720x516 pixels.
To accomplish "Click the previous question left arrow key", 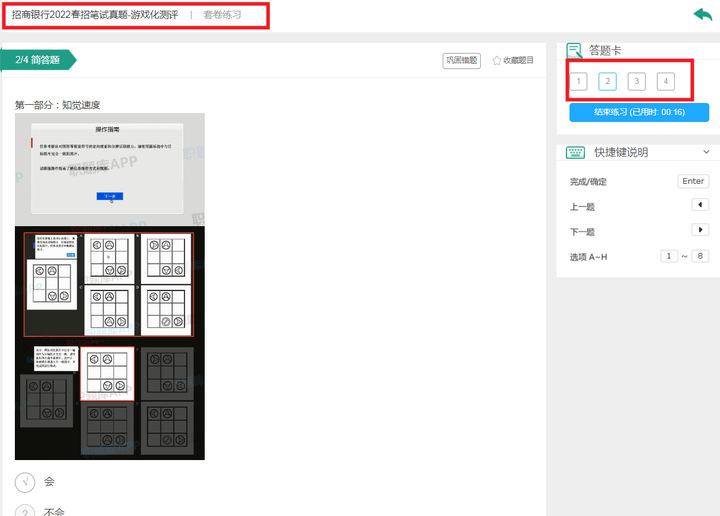I will (x=700, y=205).
